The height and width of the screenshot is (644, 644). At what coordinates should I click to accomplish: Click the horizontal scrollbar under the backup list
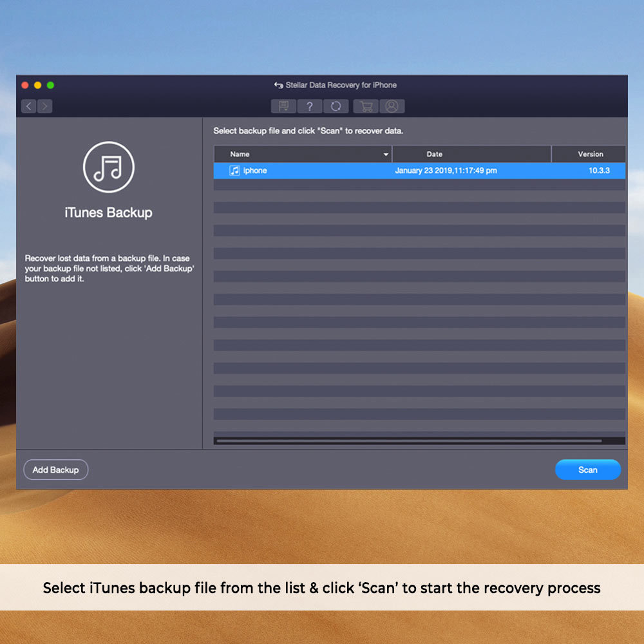409,440
